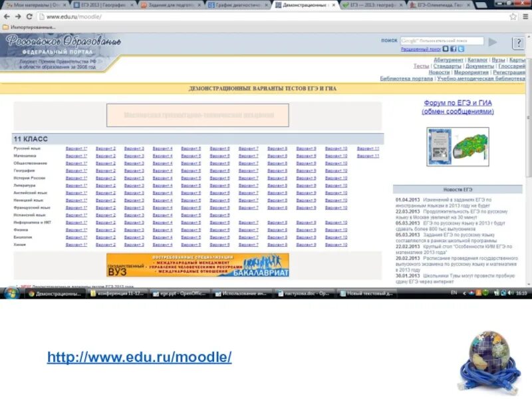Open the help question mark icon
Image resolution: width=532 pixels, height=399 pixels.
pyautogui.click(x=518, y=43)
